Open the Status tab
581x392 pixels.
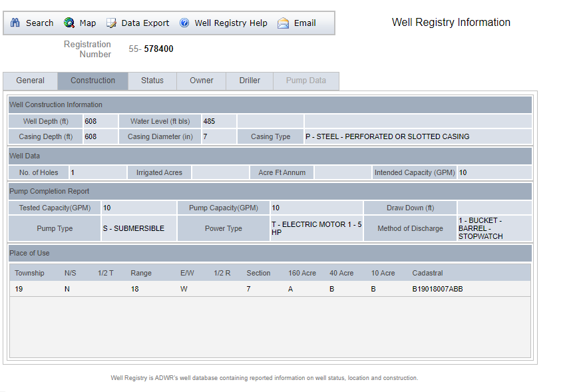pos(152,81)
